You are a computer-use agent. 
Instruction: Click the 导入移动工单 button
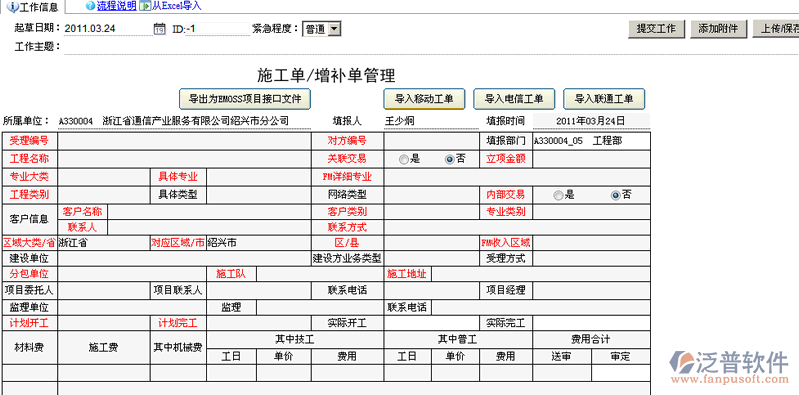pos(424,99)
